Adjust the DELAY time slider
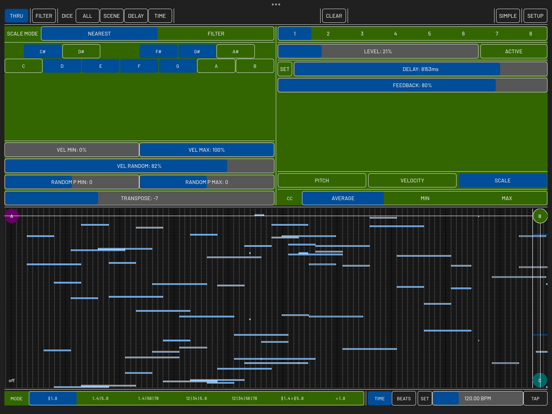 [420, 69]
